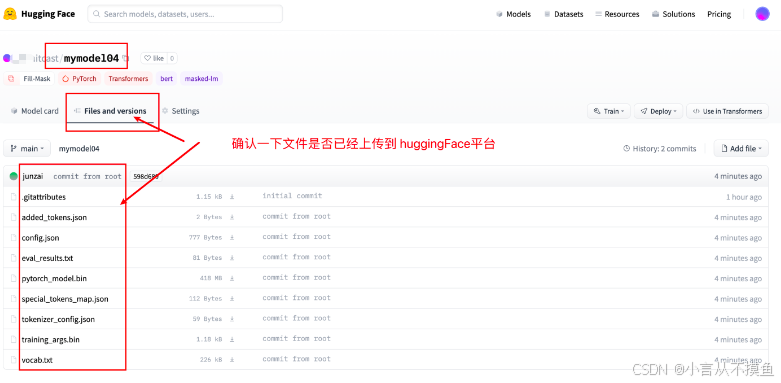This screenshot has height=383, width=781.
Task: Select the Transformers tag
Action: 128,79
